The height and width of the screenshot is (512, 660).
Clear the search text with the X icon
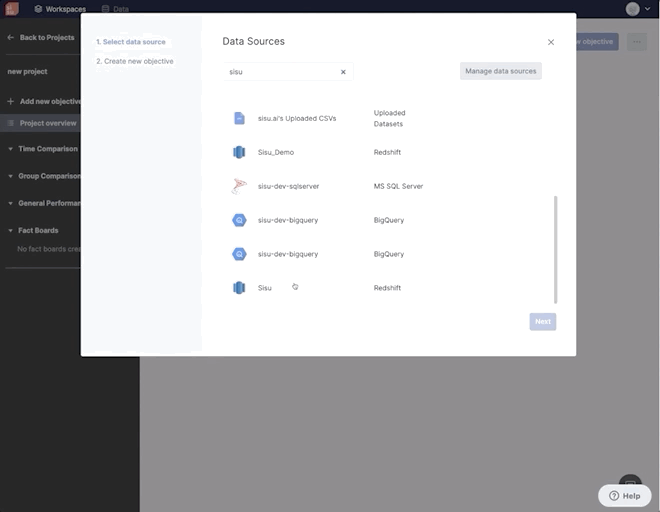pos(343,72)
